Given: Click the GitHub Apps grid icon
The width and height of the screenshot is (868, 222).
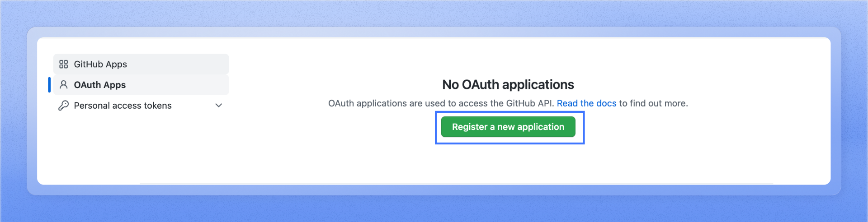Looking at the screenshot, I should [x=64, y=64].
